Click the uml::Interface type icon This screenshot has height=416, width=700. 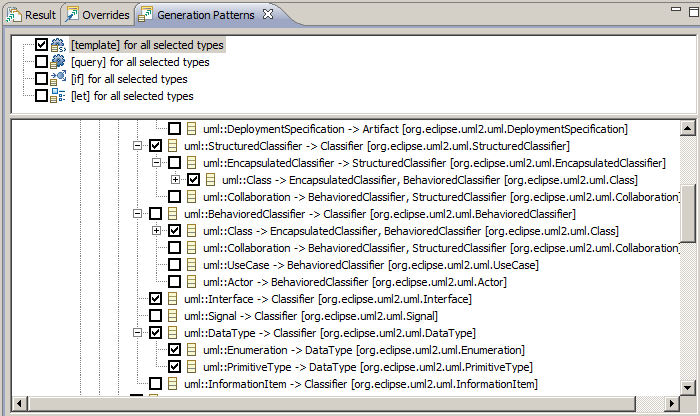(x=172, y=299)
